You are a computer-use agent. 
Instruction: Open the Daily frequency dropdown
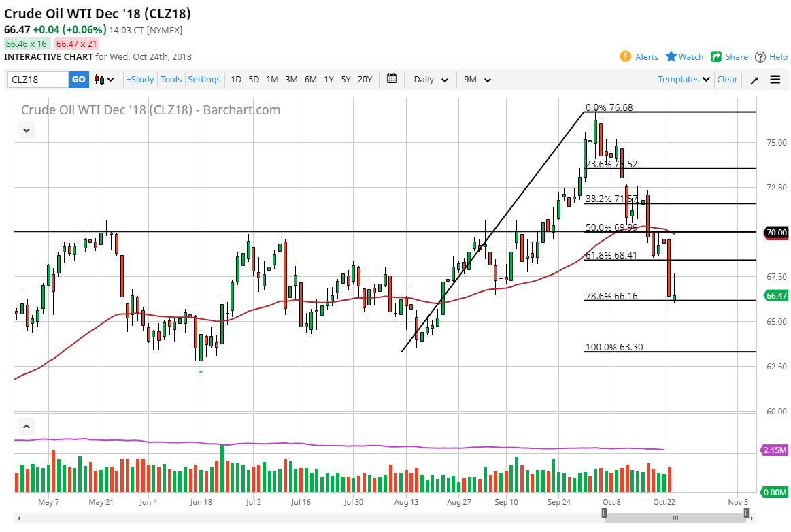[x=429, y=79]
